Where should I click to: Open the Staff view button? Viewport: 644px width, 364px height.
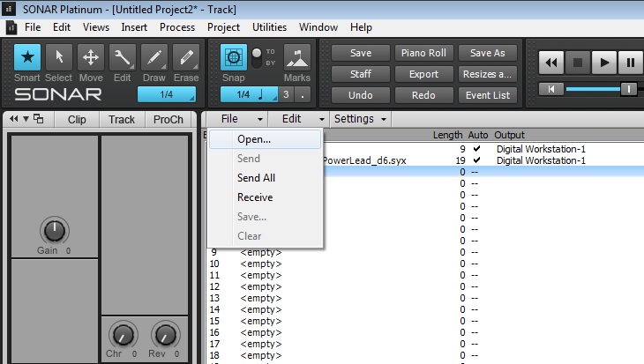point(361,74)
